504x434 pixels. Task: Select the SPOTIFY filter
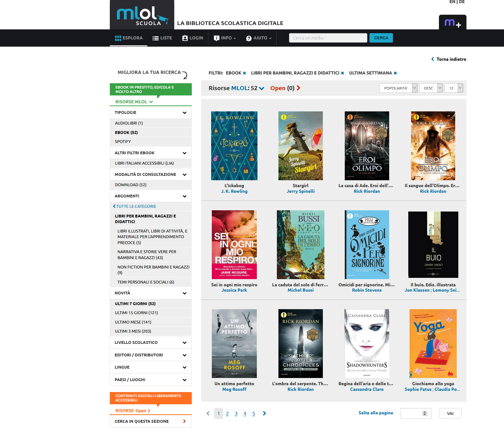tap(123, 141)
